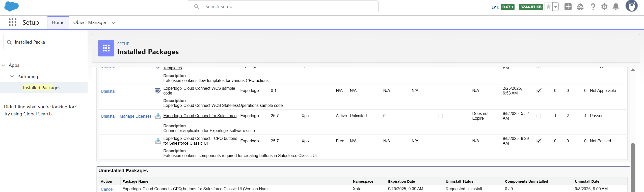The width and height of the screenshot is (644, 192).
Task: Click the Quick Find box containing installed Packa
Action: click(42, 42)
